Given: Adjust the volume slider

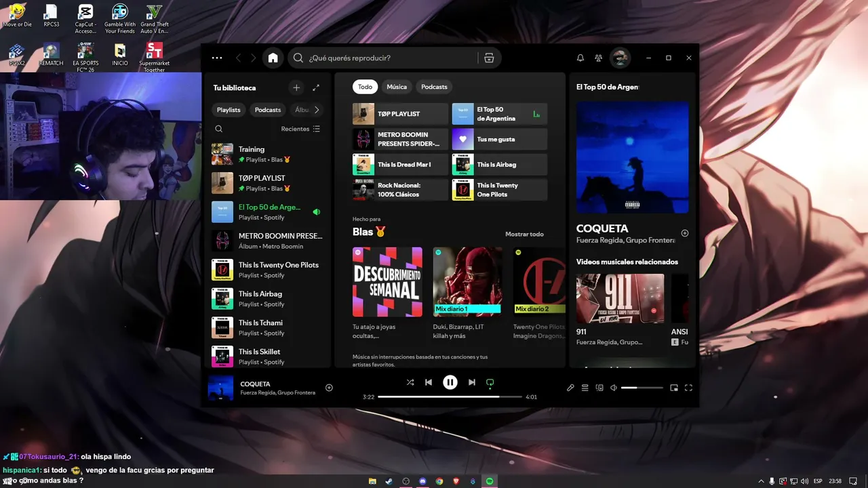Looking at the screenshot, I should tap(642, 388).
